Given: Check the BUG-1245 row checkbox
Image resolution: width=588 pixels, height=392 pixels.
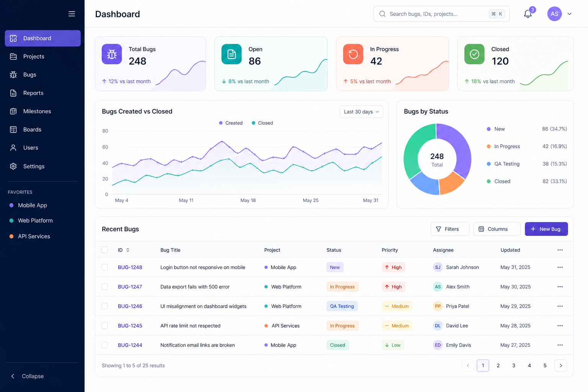Looking at the screenshot, I should tap(105, 326).
